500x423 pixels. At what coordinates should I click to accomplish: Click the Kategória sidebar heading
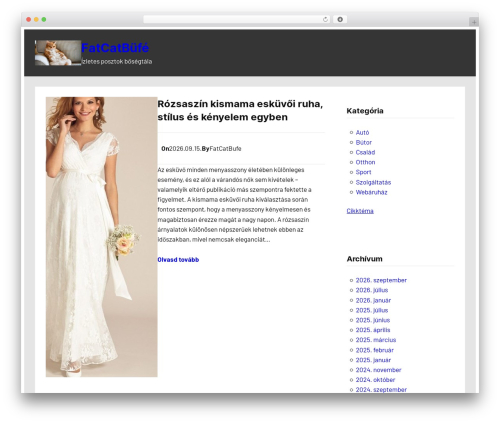(x=365, y=111)
